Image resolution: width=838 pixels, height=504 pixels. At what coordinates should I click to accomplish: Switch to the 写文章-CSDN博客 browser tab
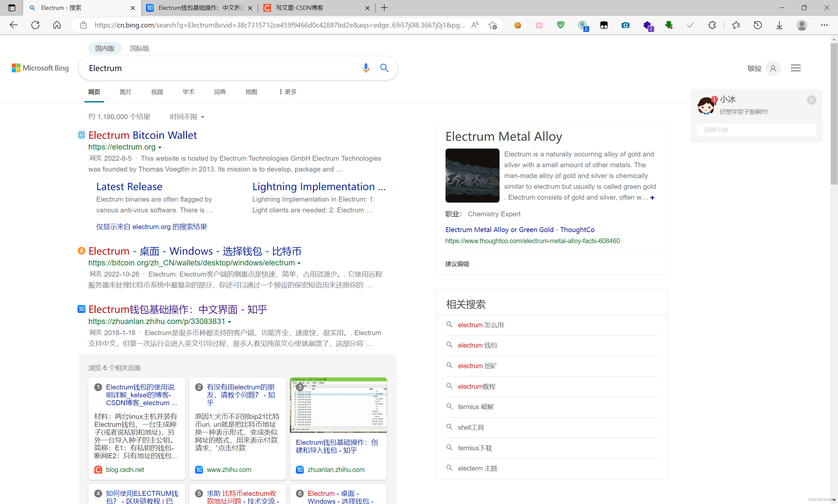coord(316,8)
